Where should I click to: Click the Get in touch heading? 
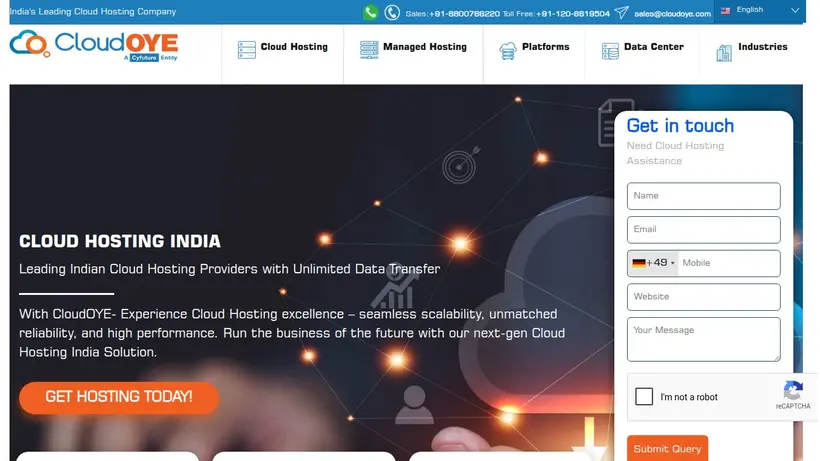click(x=680, y=125)
